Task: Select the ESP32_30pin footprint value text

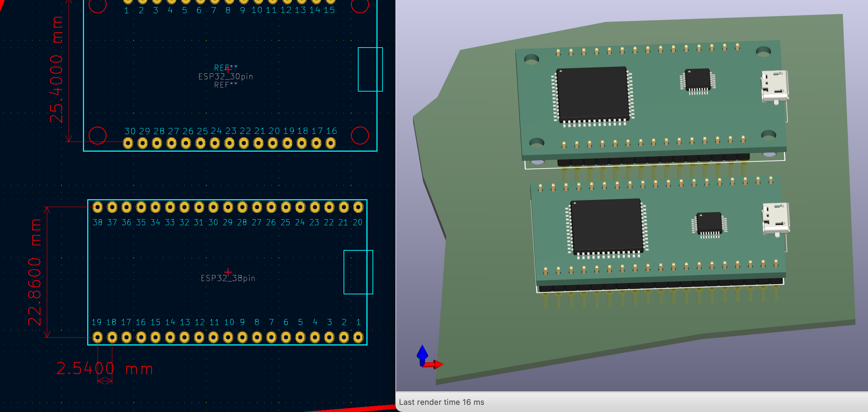Action: pyautogui.click(x=226, y=77)
